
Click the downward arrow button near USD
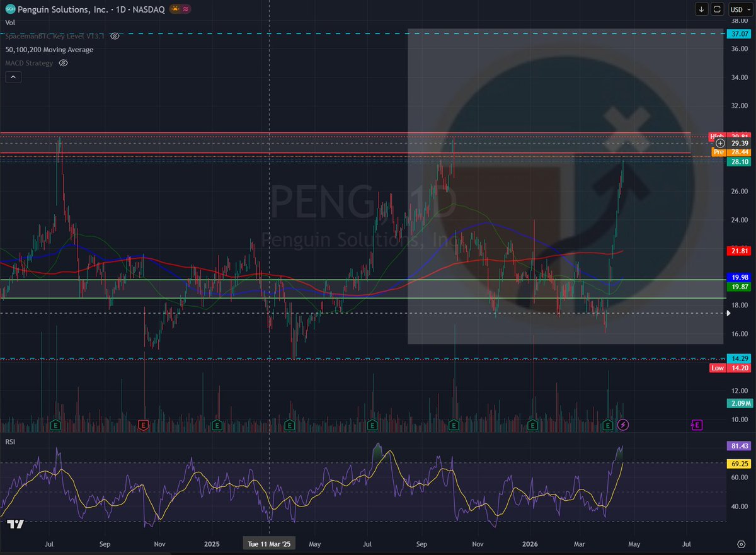702,9
